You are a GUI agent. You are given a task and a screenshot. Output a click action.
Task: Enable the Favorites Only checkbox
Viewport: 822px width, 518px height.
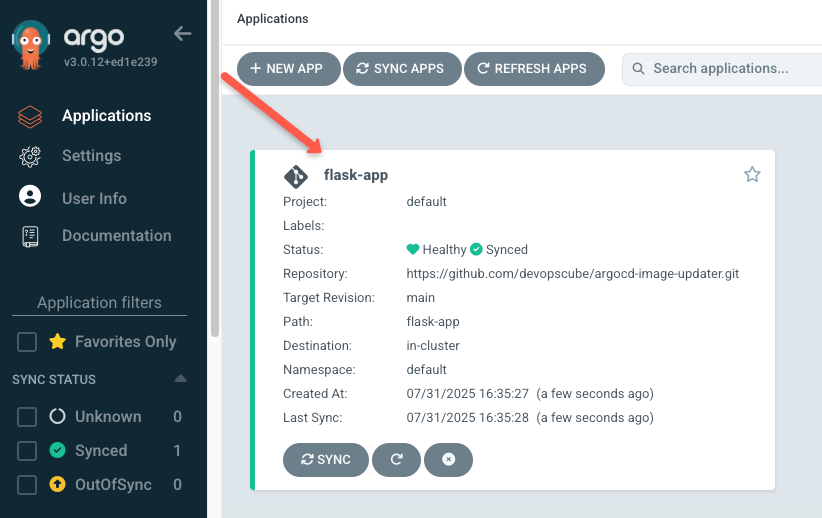27,342
